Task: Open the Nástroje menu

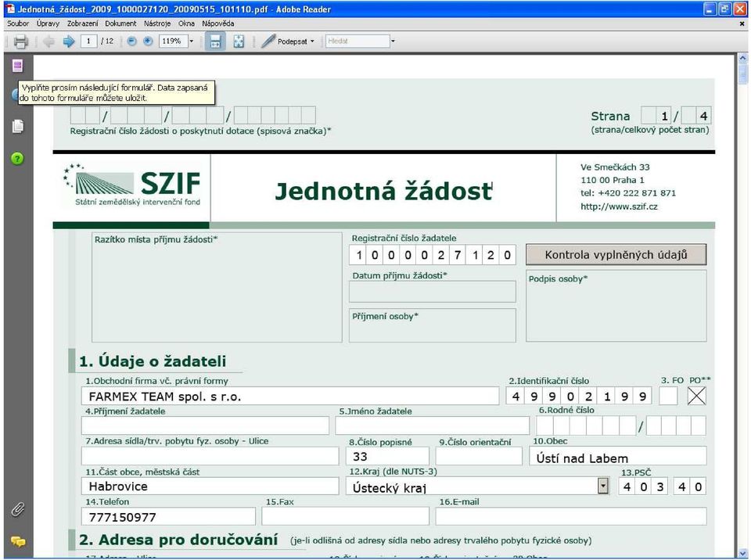Action: 157,23
